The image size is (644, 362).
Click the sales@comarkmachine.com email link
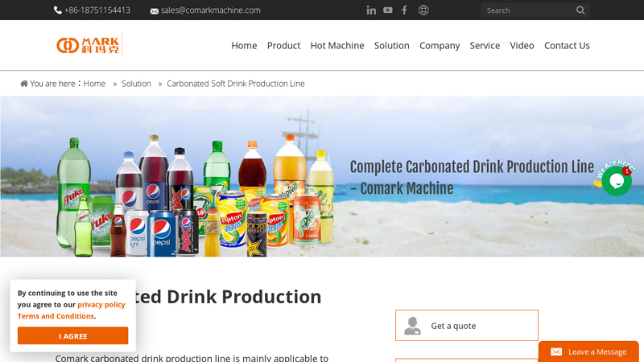tap(211, 10)
